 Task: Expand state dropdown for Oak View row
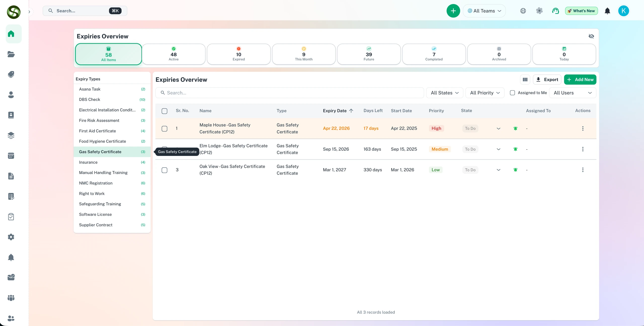coord(499,170)
